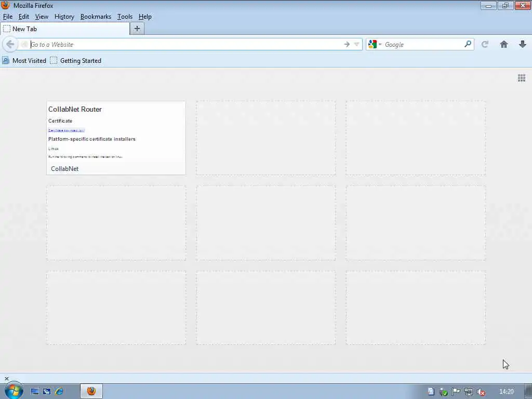Go to the home page
The image size is (532, 399).
point(504,45)
